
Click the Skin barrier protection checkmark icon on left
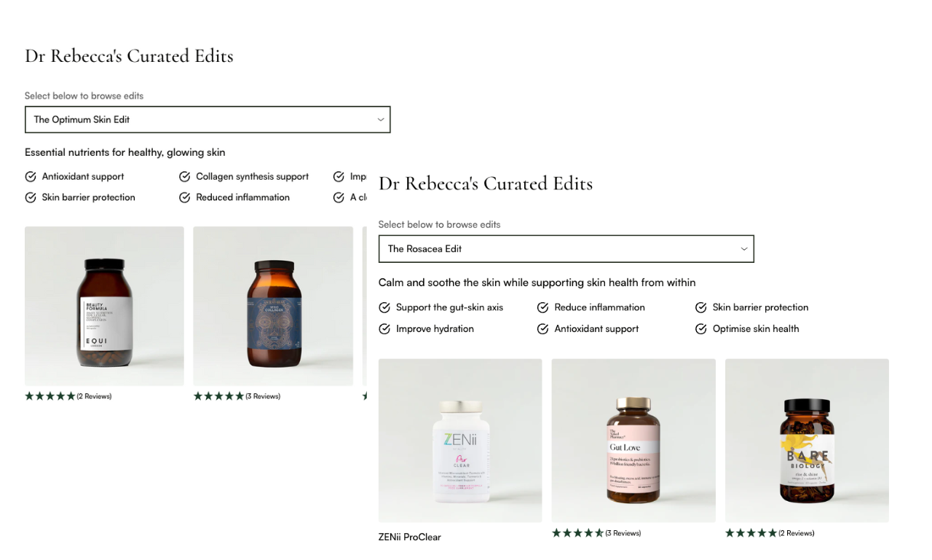(31, 197)
